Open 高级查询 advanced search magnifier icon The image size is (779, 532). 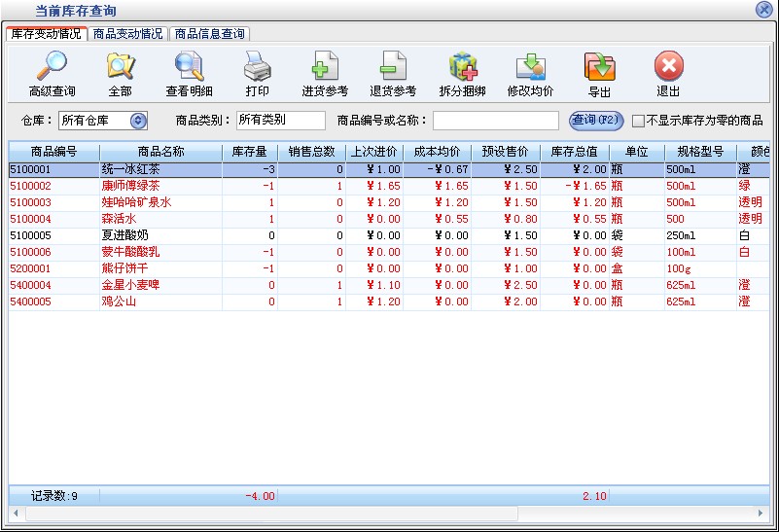(52, 67)
